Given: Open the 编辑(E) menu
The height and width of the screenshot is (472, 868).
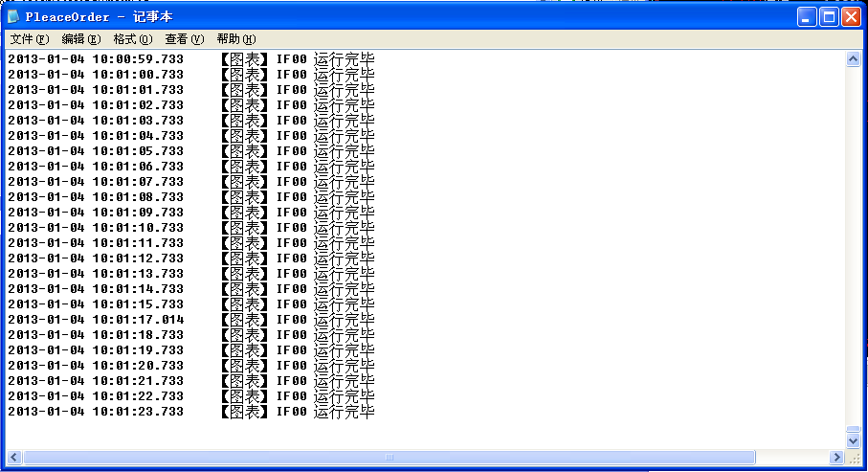Looking at the screenshot, I should coord(80,39).
